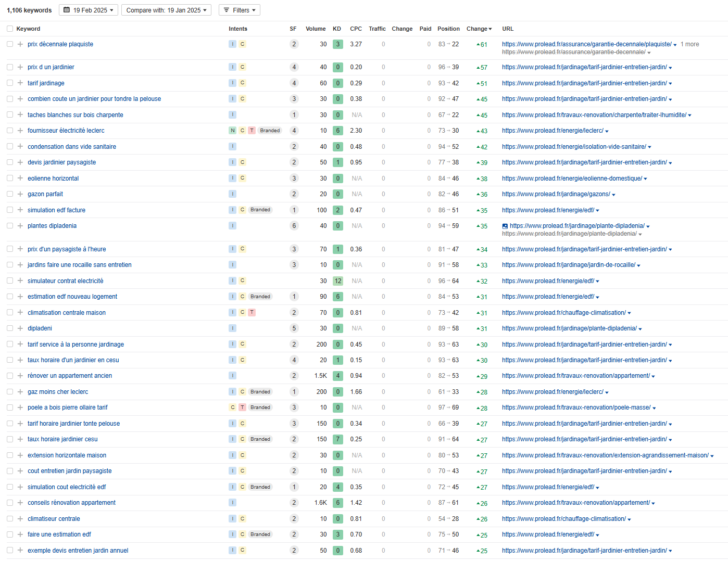The image size is (728, 561).
Task: Sort by the Volume column header
Action: 316,29
